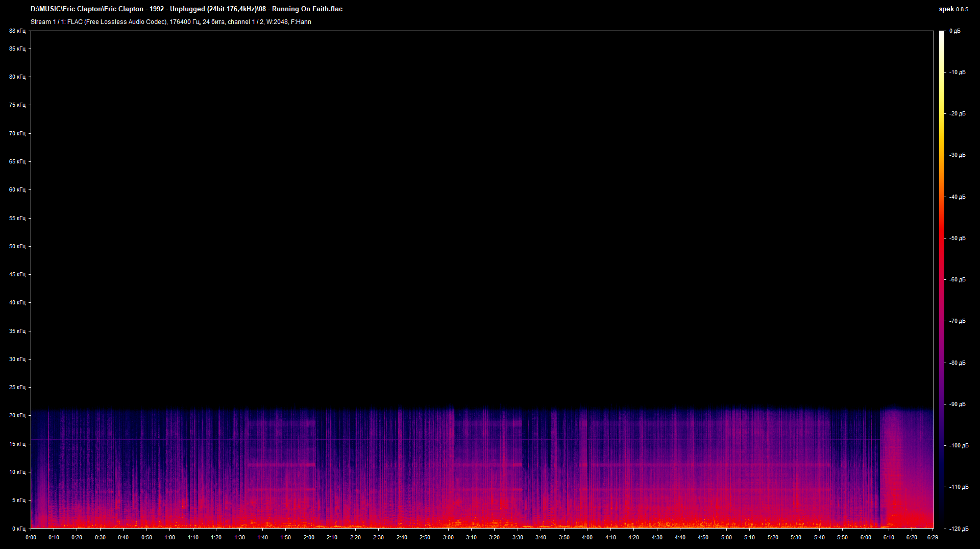This screenshot has height=549, width=980.
Task: Click the 3:00 time axis label
Action: click(448, 537)
